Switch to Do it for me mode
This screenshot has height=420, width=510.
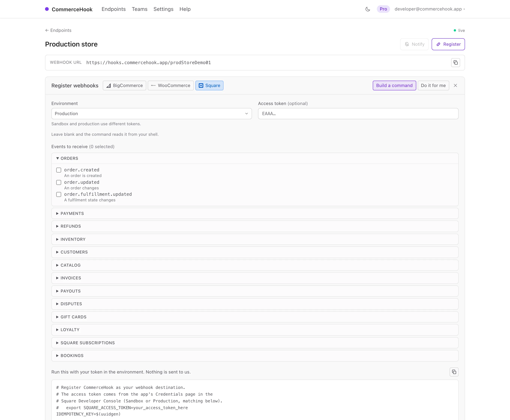click(x=433, y=85)
